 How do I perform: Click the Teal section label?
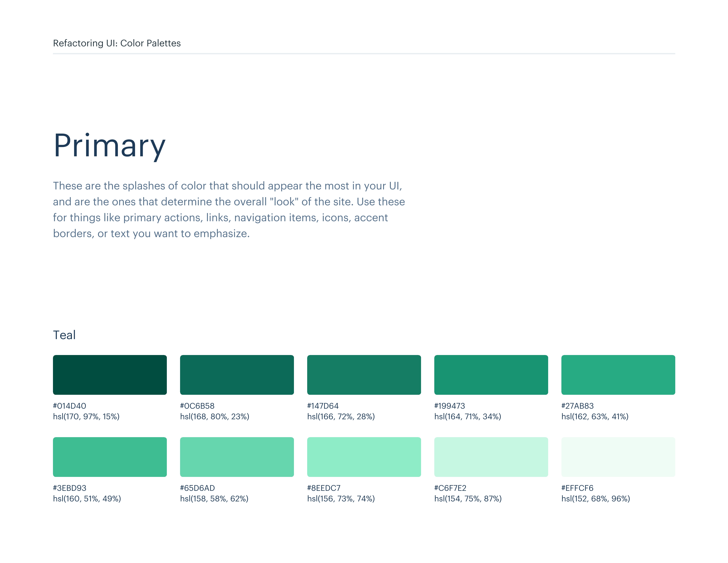pos(64,335)
